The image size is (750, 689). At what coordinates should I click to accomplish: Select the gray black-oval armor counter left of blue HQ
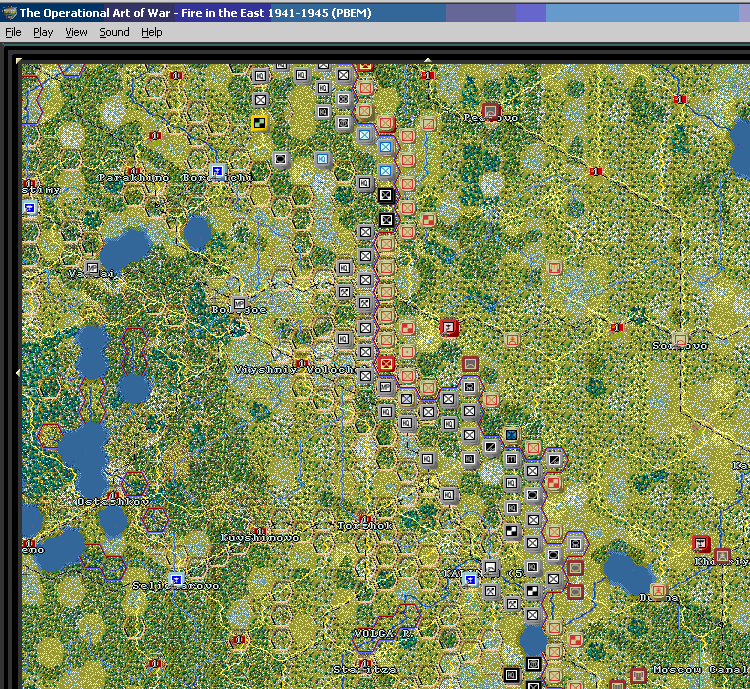click(x=281, y=159)
